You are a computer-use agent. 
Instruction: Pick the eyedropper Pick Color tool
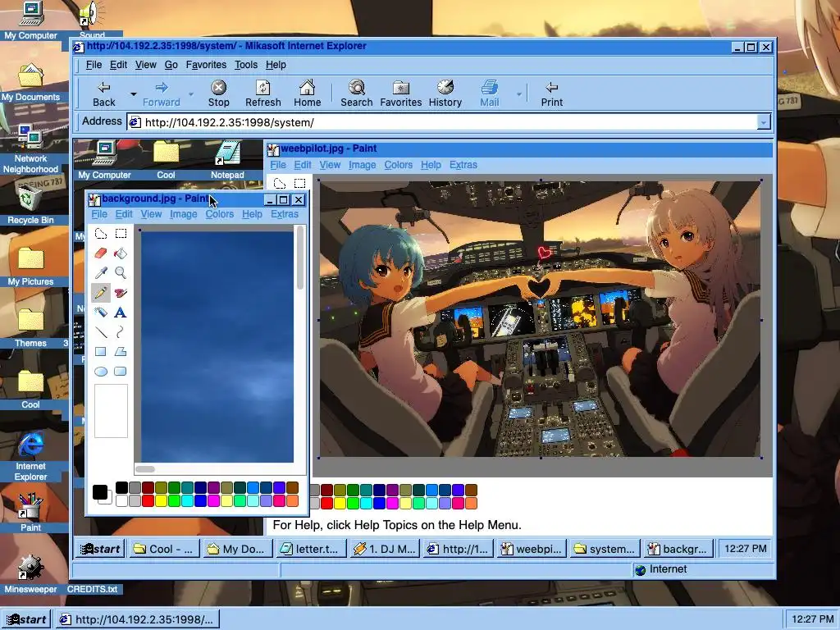[101, 272]
